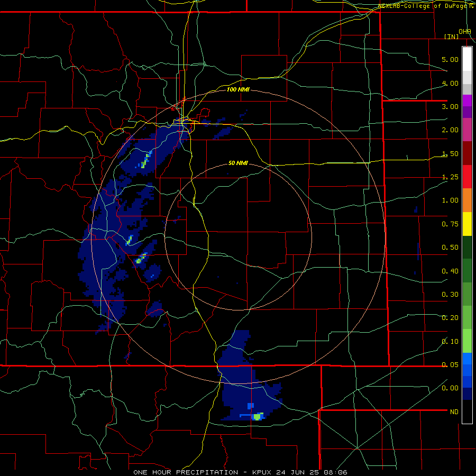Viewport: 476px width, 476px height.
Task: Click the [IN] units label
Action: (452, 36)
